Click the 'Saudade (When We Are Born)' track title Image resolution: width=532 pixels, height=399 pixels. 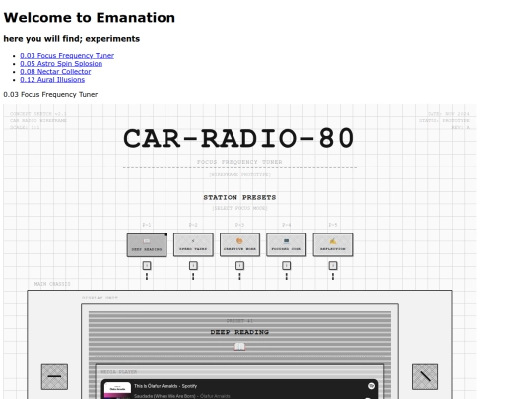point(166,396)
